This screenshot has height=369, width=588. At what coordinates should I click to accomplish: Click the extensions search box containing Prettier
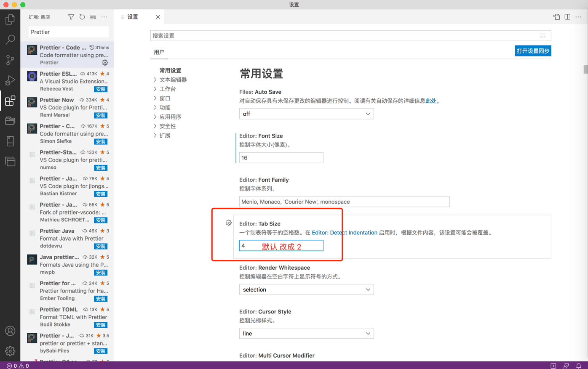68,32
